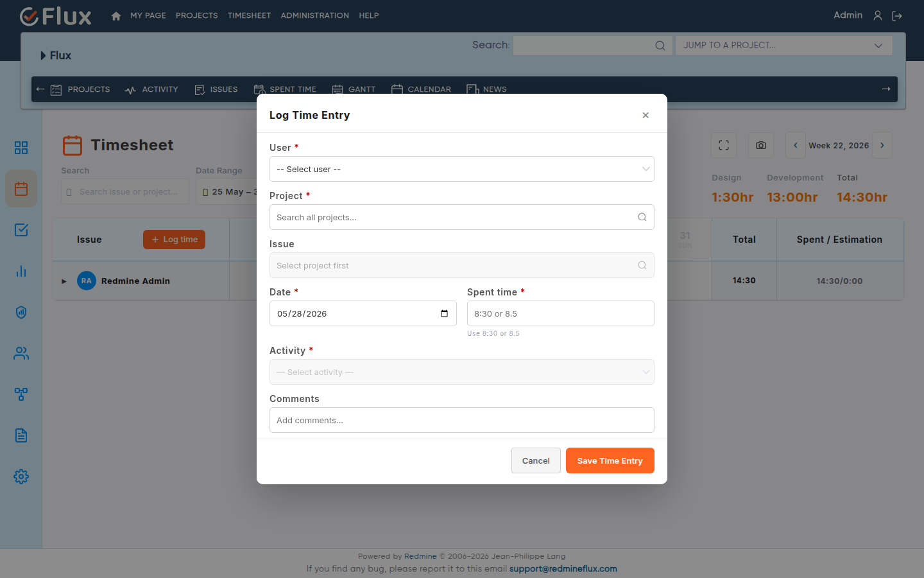Toggle fullscreen view of timesheet
The image size is (924, 578).
click(x=724, y=145)
